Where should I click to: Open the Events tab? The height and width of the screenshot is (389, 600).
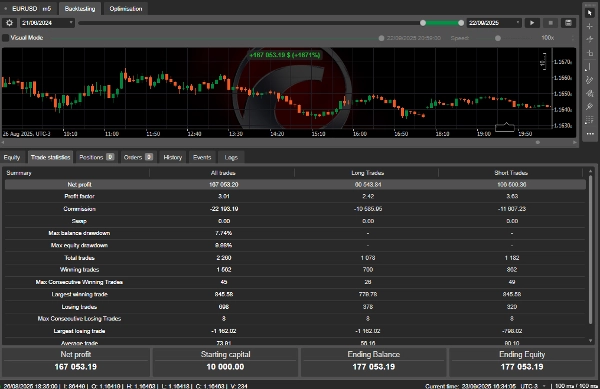click(202, 157)
